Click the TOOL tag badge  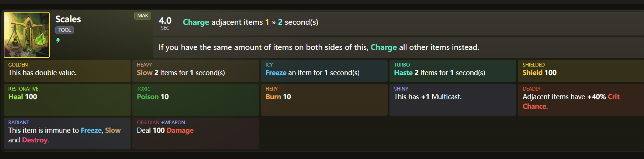(65, 30)
